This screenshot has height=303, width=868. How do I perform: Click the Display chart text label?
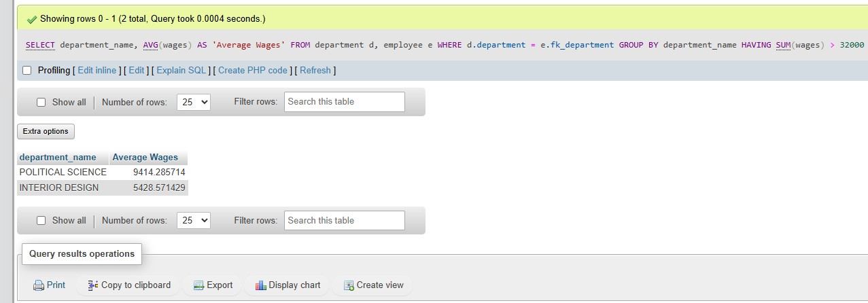pos(294,285)
